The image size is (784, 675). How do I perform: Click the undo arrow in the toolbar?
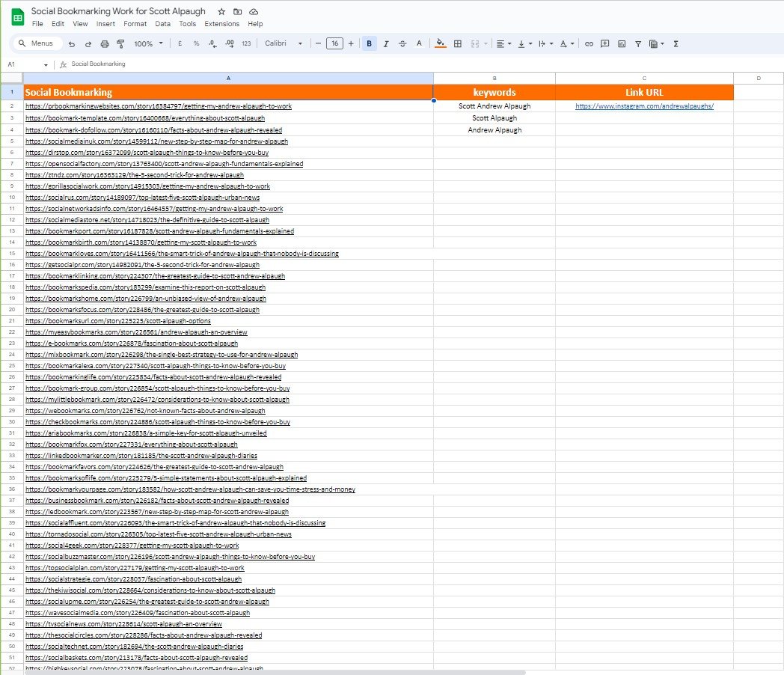(72, 44)
